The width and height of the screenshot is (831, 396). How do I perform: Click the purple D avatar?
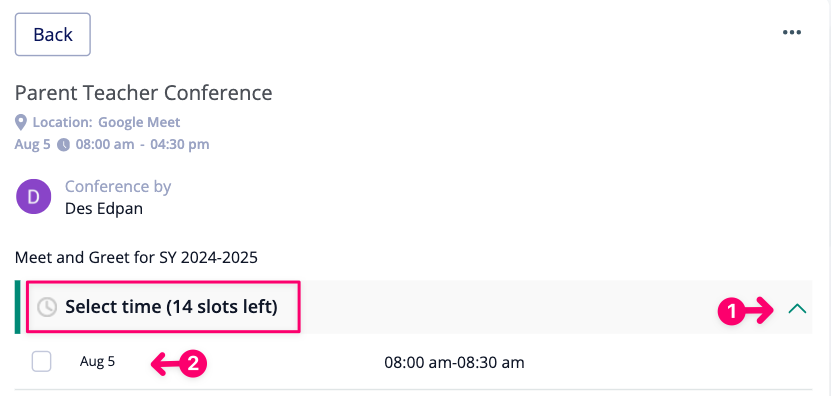point(33,197)
